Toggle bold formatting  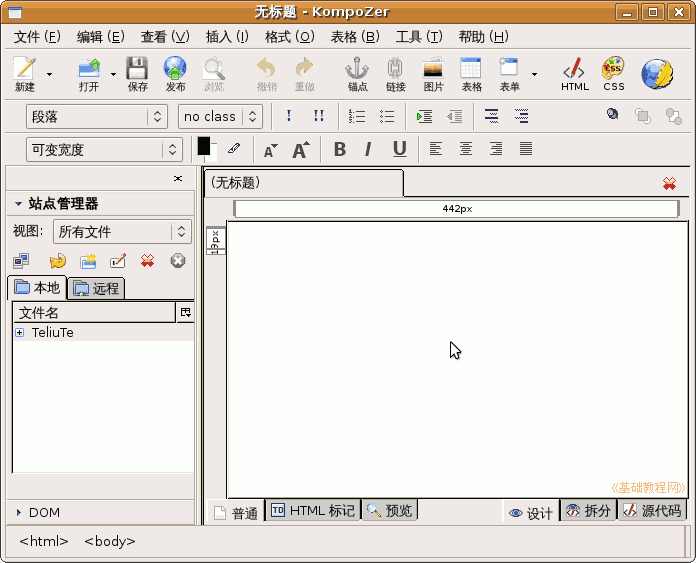click(x=340, y=149)
